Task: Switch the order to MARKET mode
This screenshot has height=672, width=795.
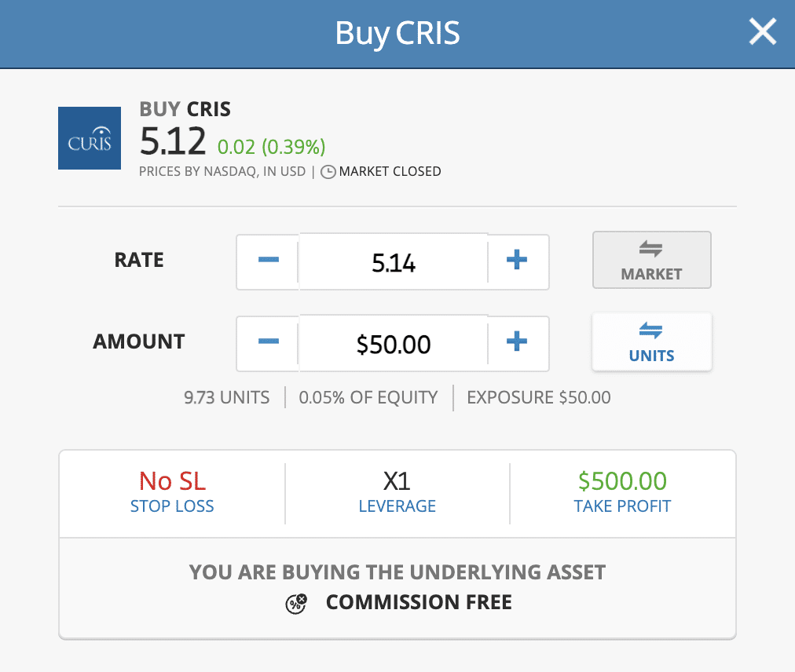Action: 651,260
